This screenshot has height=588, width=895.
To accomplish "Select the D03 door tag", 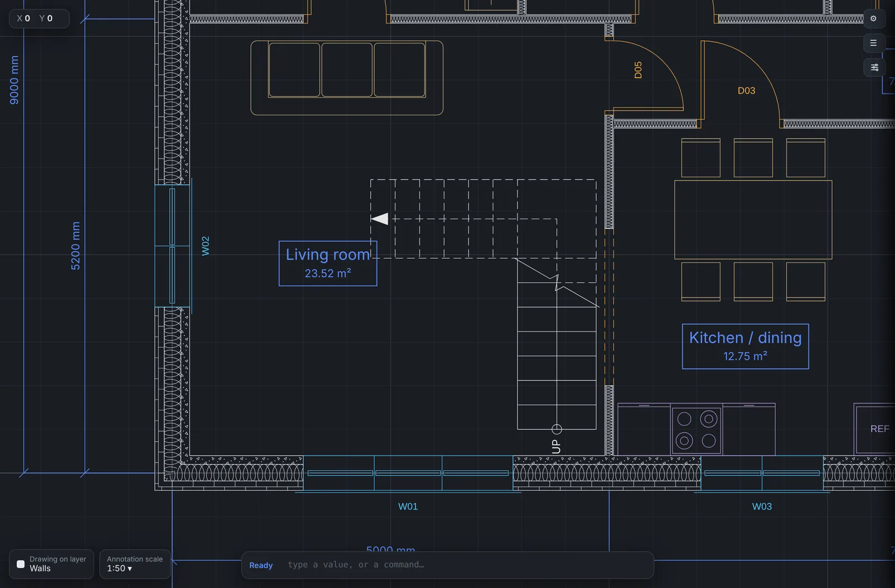I will click(746, 91).
